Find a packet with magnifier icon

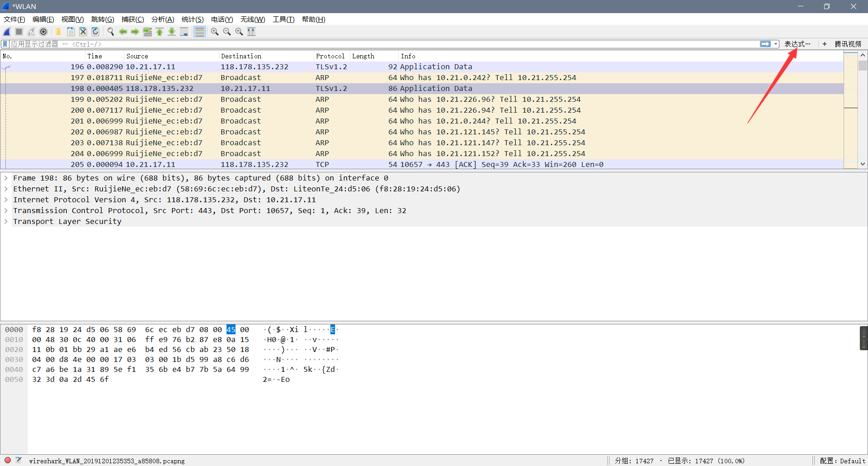pyautogui.click(x=110, y=32)
